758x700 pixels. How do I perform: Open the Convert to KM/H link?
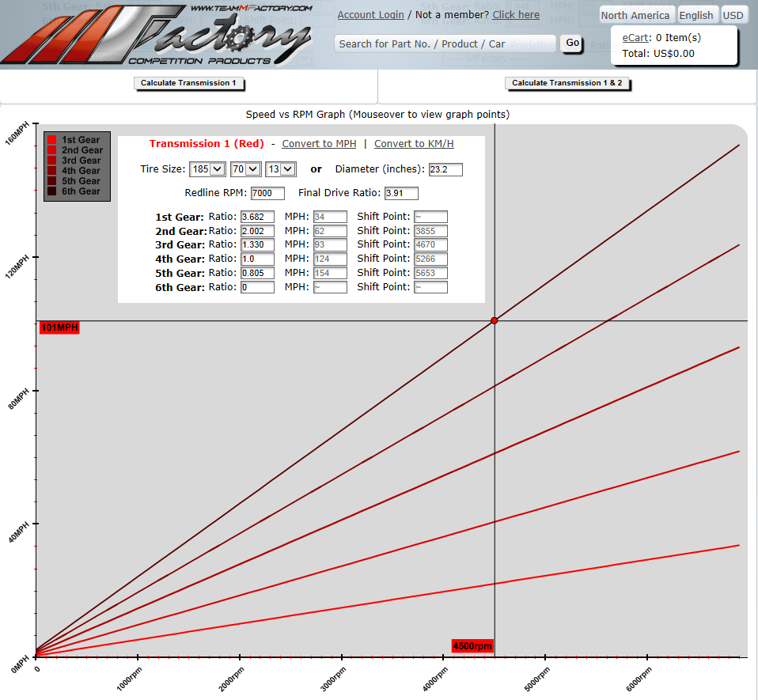(413, 143)
